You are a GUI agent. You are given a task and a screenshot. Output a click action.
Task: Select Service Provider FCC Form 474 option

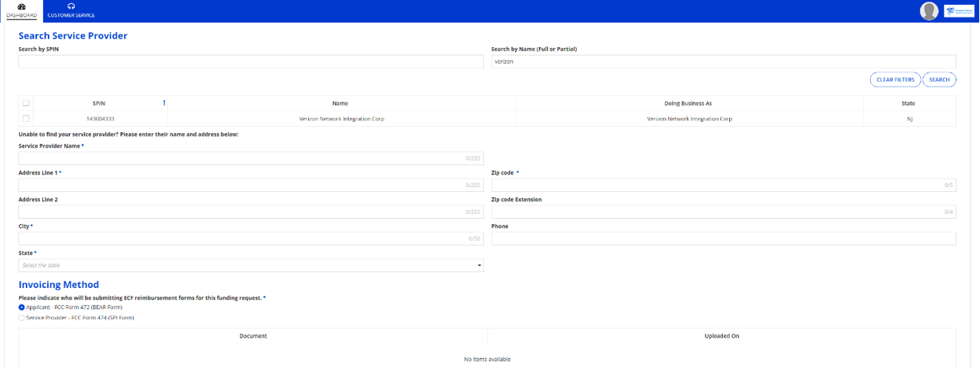22,318
